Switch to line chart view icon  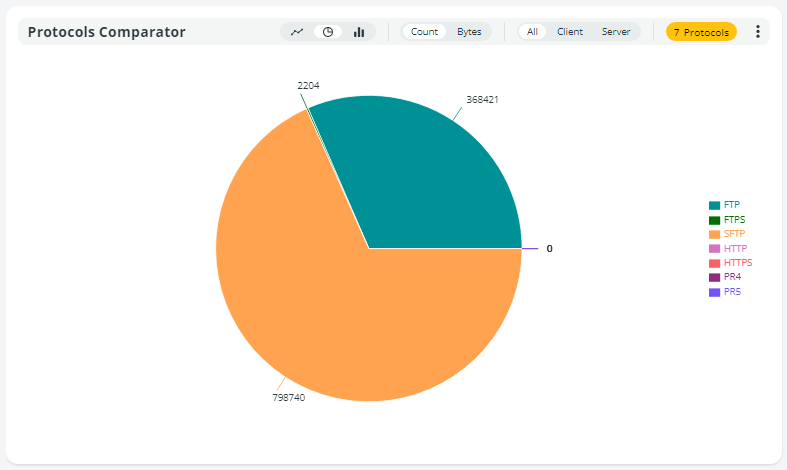pyautogui.click(x=297, y=32)
